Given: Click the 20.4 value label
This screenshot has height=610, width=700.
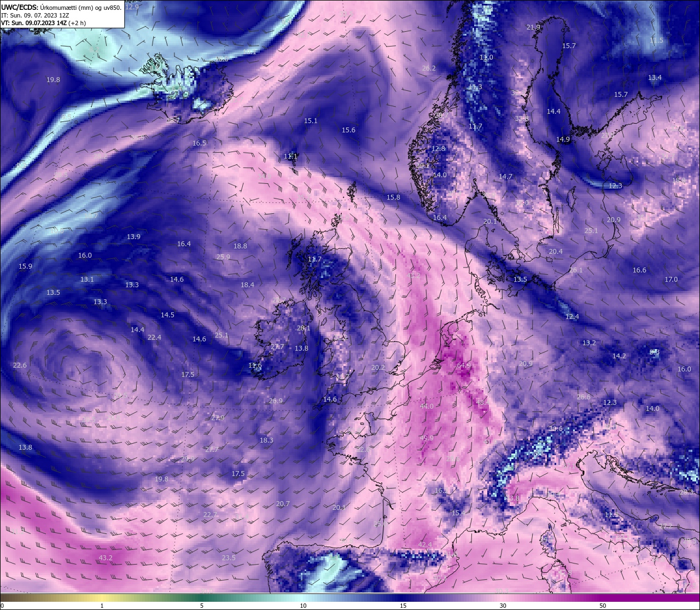Looking at the screenshot, I should 556,252.
